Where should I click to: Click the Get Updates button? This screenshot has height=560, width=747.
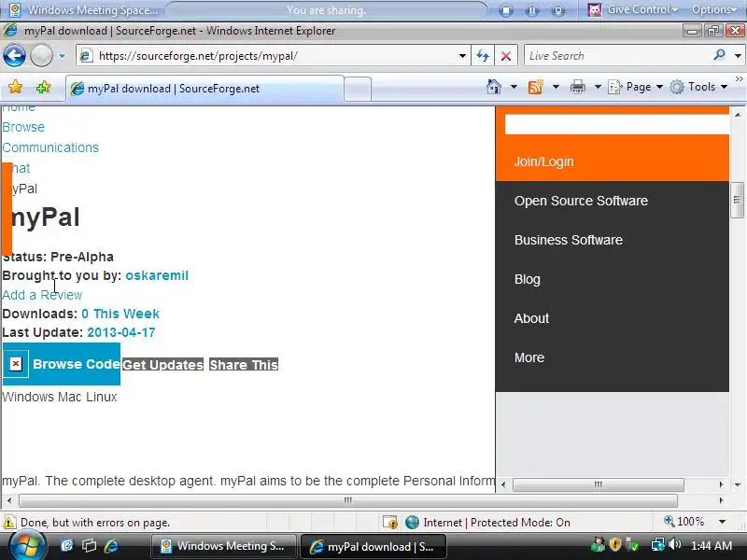[x=162, y=365]
